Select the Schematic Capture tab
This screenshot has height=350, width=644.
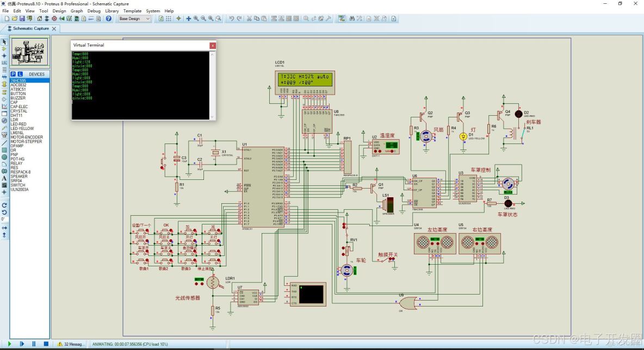(x=30, y=28)
